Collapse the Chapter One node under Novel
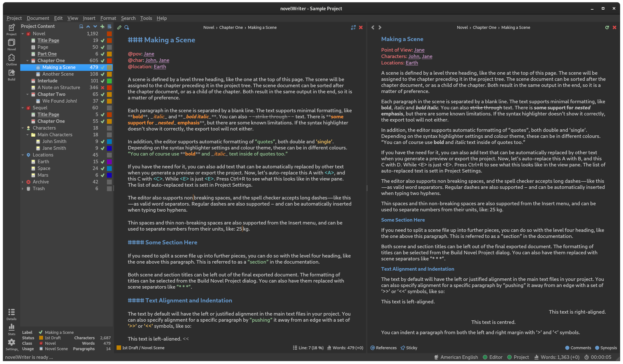Viewport: 623px width, 364px height. point(28,61)
